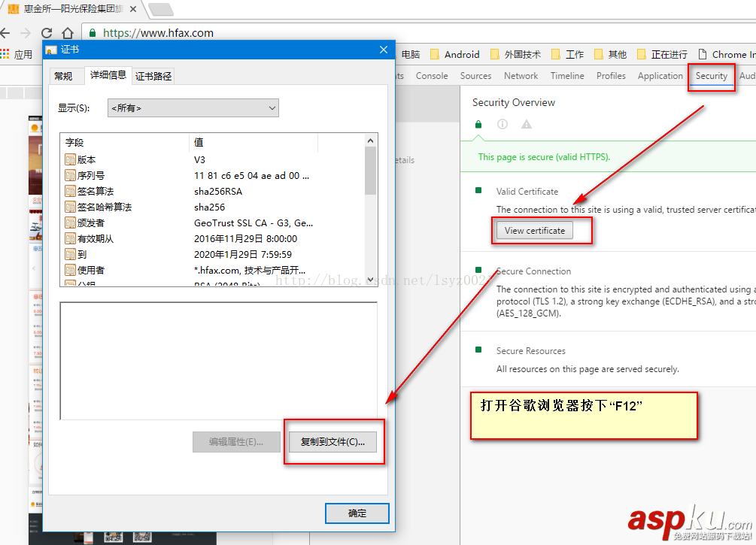Click the forward navigation arrow
Viewport: 756px width, 545px height.
pos(27,33)
